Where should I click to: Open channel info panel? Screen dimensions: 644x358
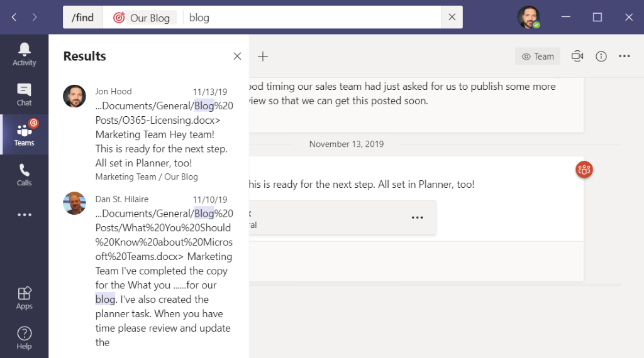pyautogui.click(x=601, y=56)
